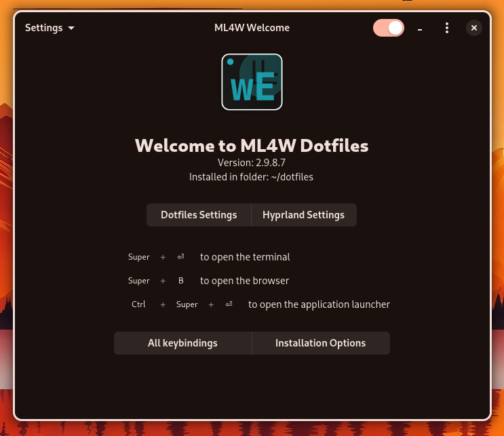The width and height of the screenshot is (504, 436).
Task: Open the three-dot main menu
Action: click(447, 28)
